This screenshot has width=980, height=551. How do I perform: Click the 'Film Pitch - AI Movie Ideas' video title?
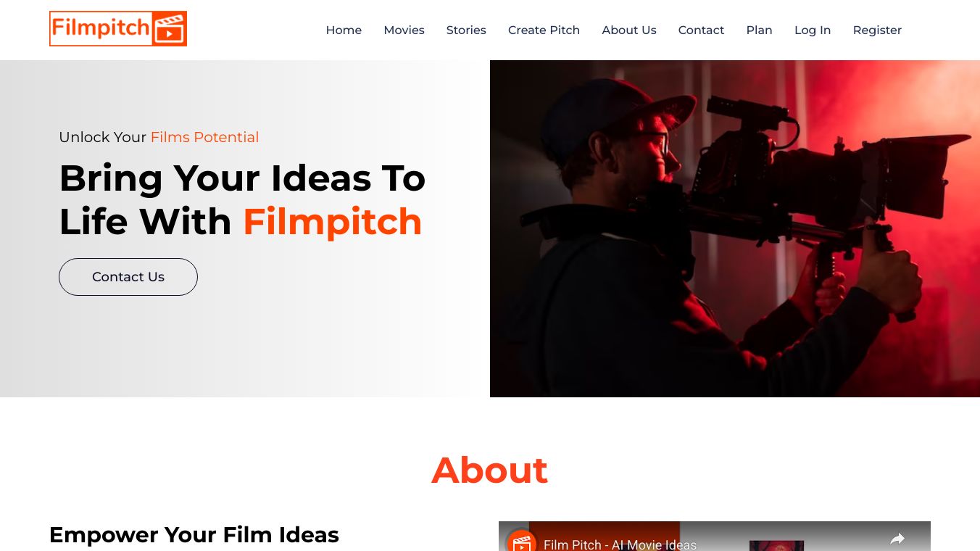coord(620,544)
